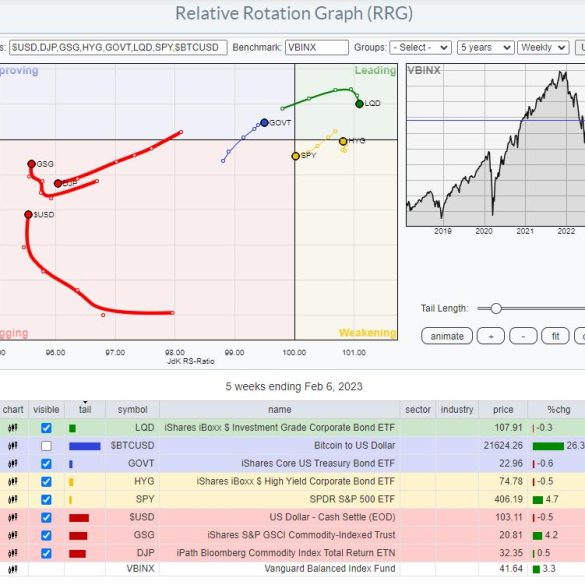585x585 pixels.
Task: Click the red tail swatch for DJP
Action: (x=77, y=554)
